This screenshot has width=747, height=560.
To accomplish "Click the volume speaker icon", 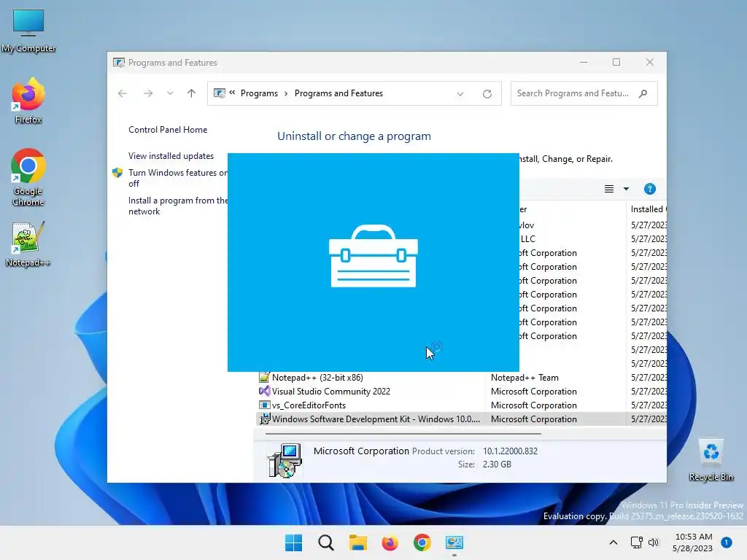I will click(x=654, y=542).
